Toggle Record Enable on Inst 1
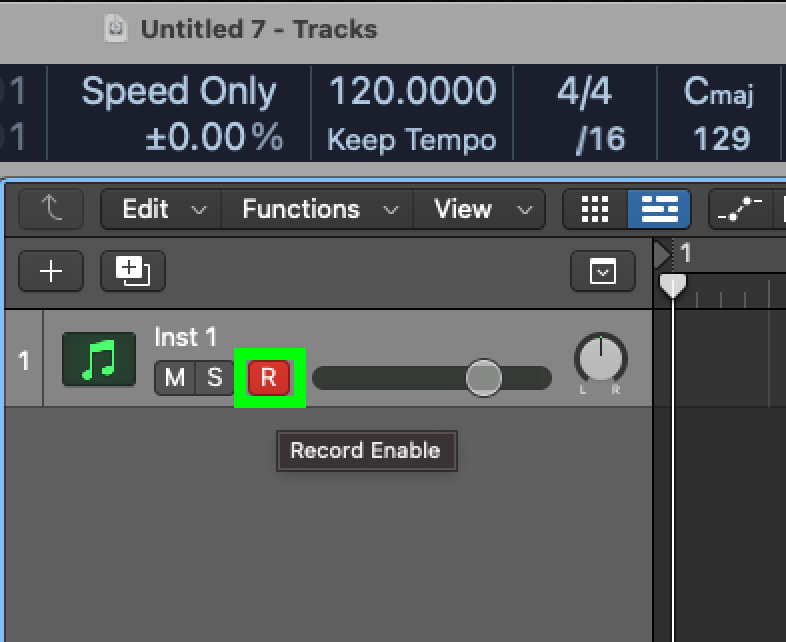Image resolution: width=786 pixels, height=642 pixels. click(x=269, y=377)
